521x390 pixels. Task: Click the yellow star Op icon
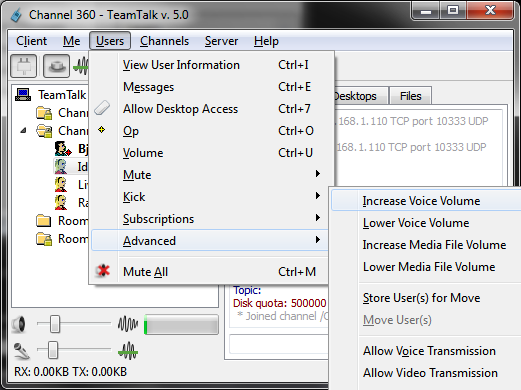pos(102,130)
